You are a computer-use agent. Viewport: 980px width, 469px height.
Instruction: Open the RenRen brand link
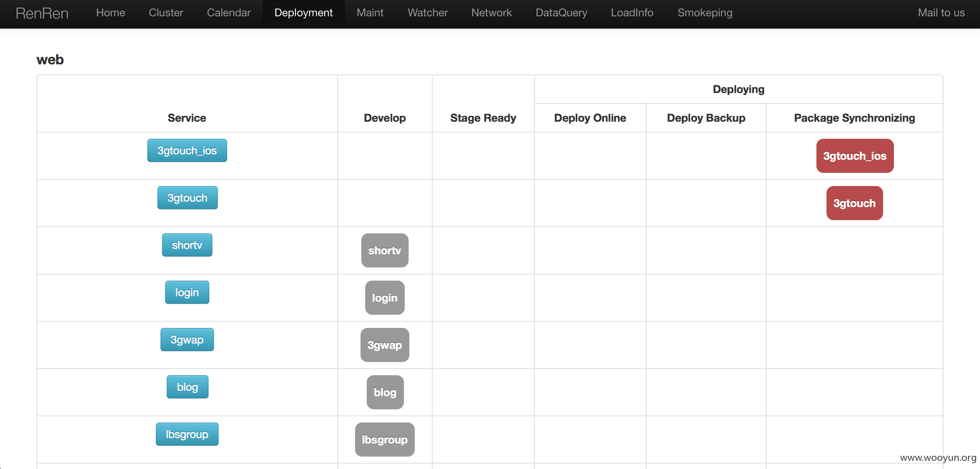42,13
